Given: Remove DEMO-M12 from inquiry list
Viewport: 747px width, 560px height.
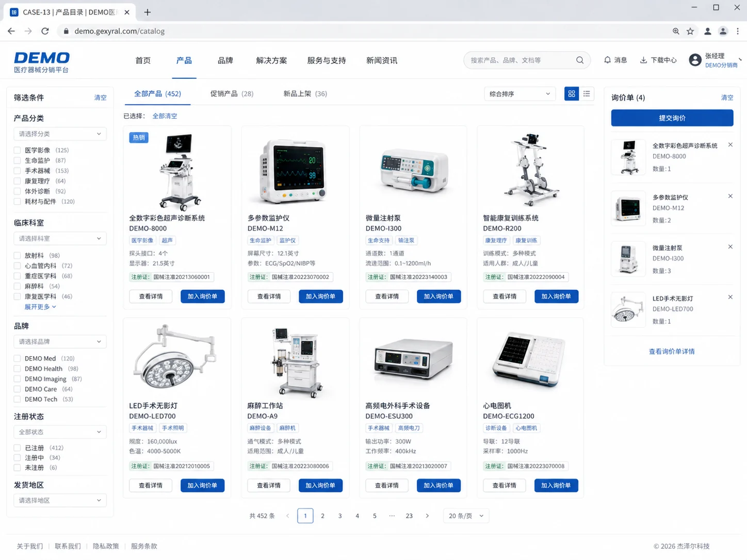Looking at the screenshot, I should (730, 196).
